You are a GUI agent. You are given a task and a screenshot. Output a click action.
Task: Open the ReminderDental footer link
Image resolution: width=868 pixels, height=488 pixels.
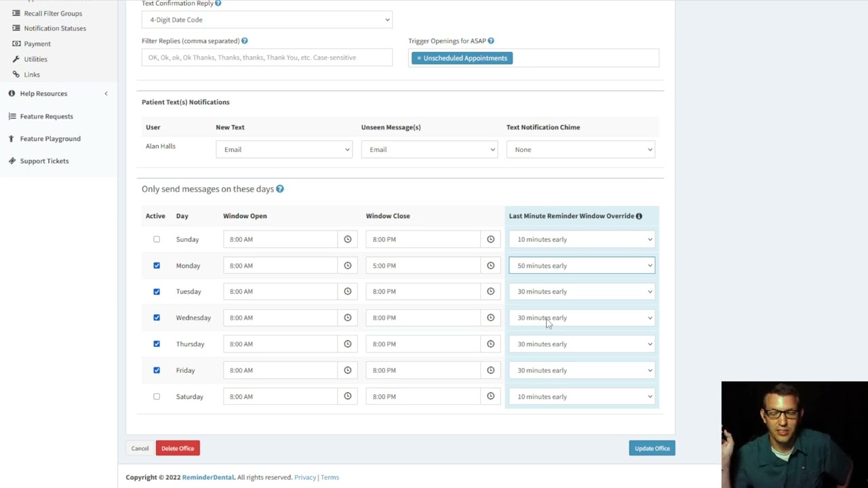(x=208, y=478)
